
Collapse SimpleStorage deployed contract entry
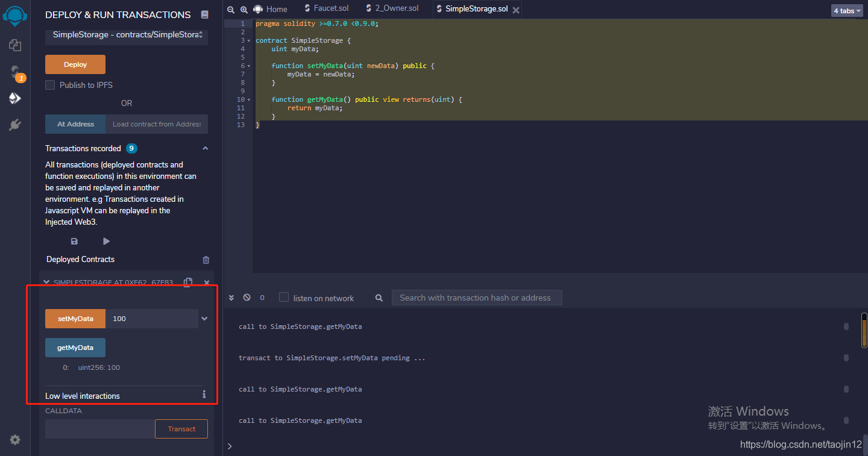coord(46,282)
